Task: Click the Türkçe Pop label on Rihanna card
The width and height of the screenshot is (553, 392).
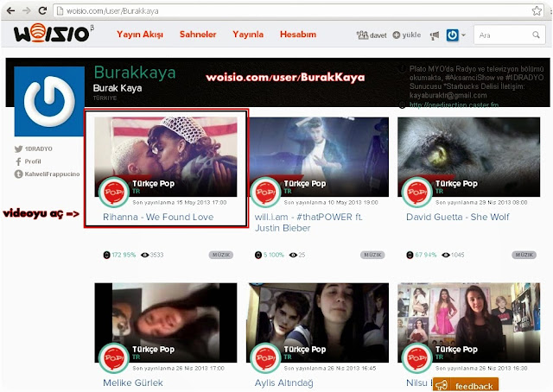Action: [x=154, y=183]
